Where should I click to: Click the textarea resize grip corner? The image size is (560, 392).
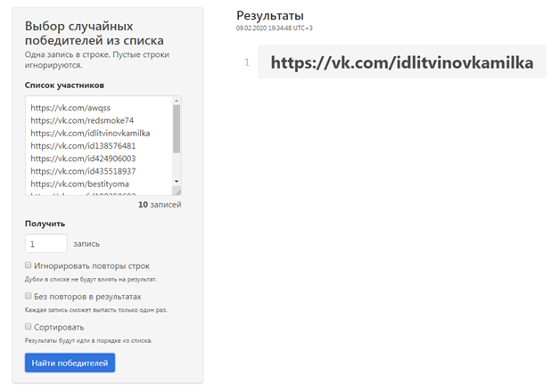coord(177,192)
